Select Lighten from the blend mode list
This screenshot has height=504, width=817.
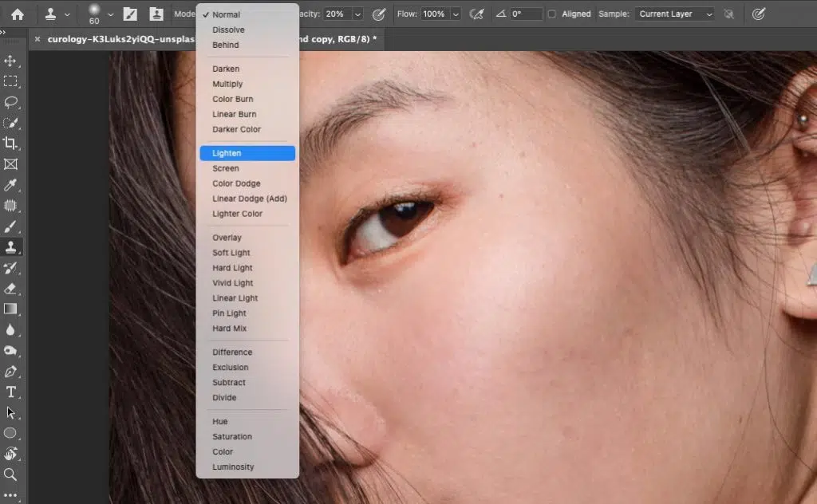pyautogui.click(x=226, y=152)
